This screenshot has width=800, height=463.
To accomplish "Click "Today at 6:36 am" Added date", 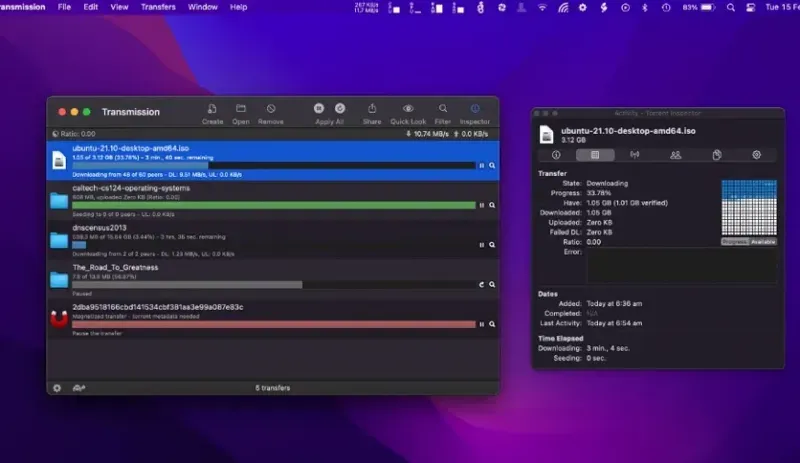I will [614, 303].
